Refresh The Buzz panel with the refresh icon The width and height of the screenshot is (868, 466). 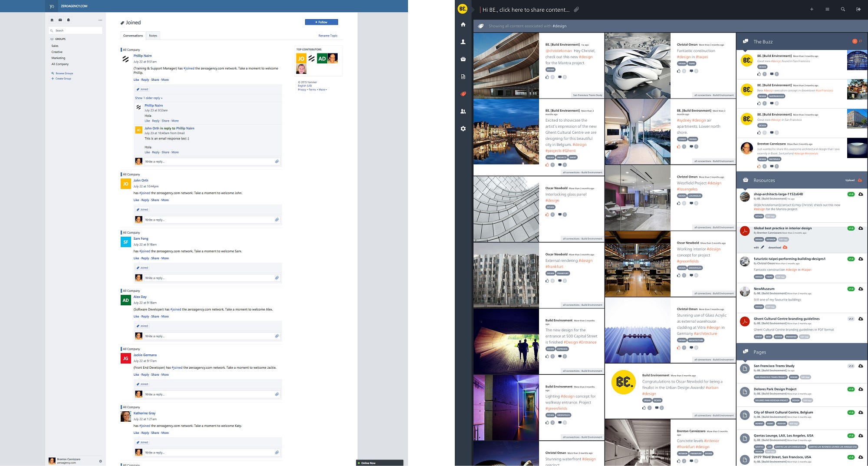coord(860,41)
